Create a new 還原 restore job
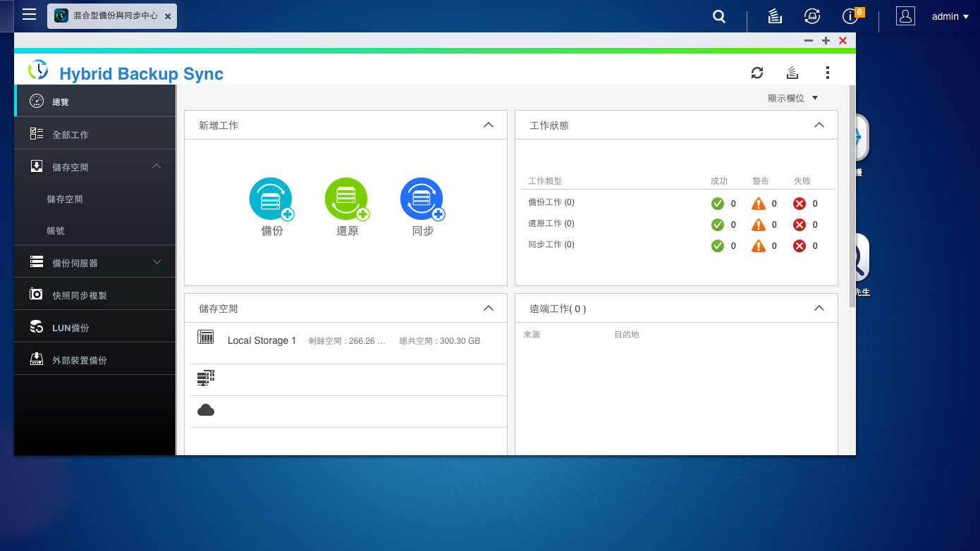This screenshot has width=980, height=551. [347, 199]
